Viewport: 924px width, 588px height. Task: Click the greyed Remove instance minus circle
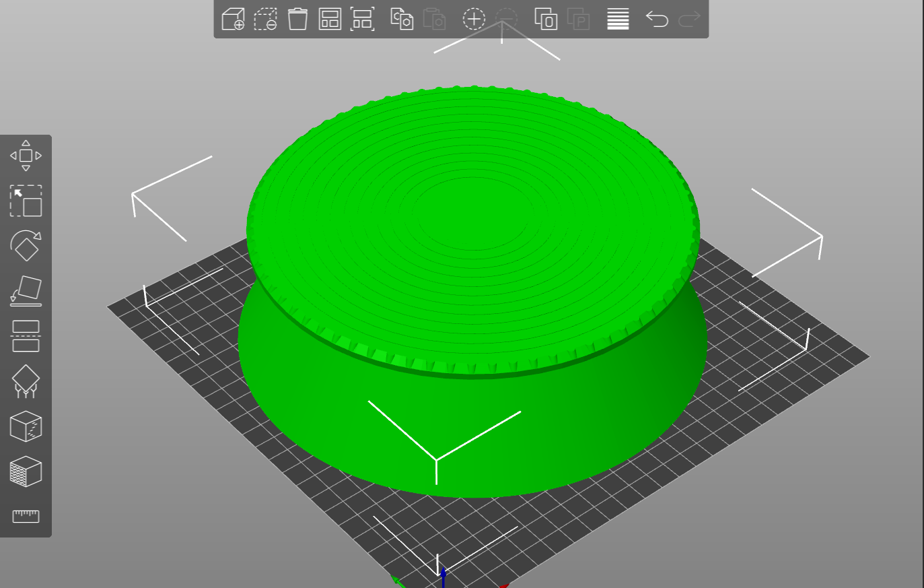point(506,19)
